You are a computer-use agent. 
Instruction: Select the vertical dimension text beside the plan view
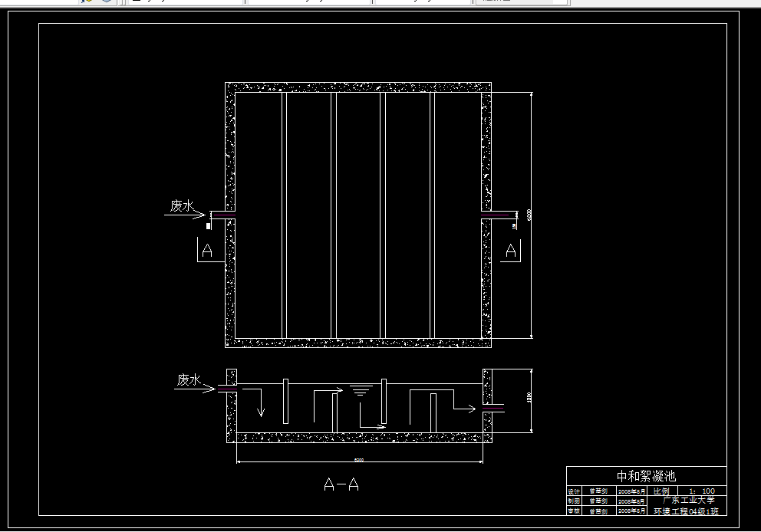(529, 215)
